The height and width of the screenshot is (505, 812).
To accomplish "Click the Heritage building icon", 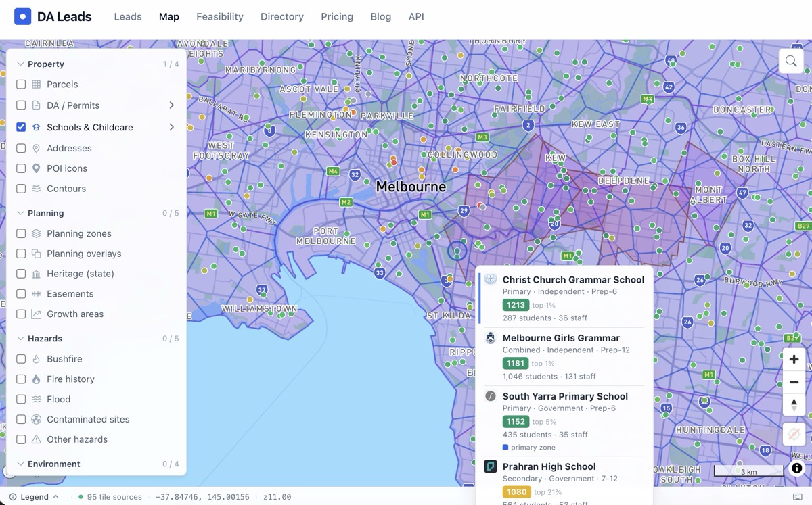I will [x=37, y=274].
